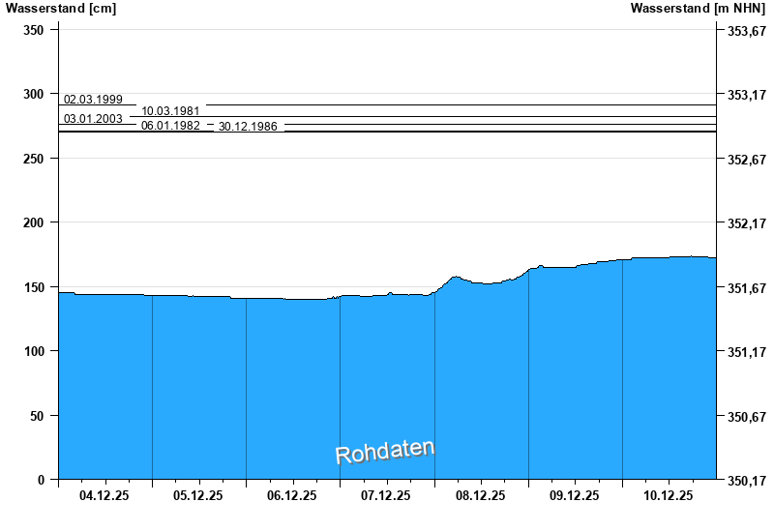Click the 352,67 value on right axis
The image size is (774, 532).
(747, 160)
